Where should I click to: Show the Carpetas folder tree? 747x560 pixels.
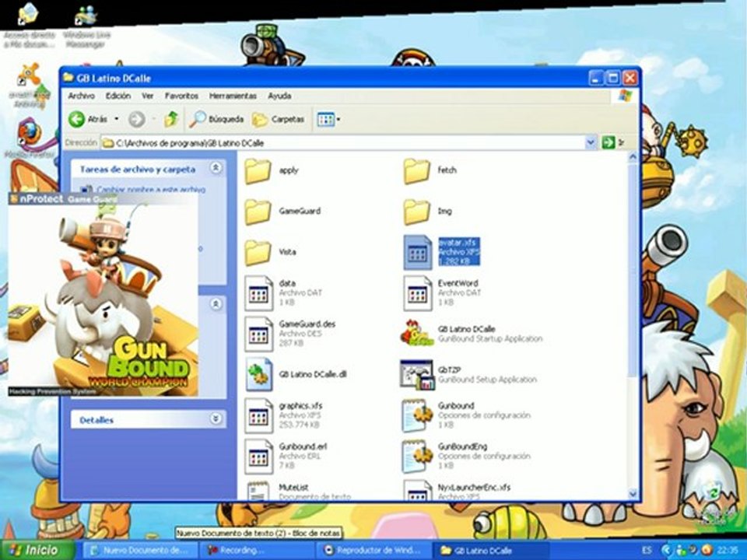279,119
